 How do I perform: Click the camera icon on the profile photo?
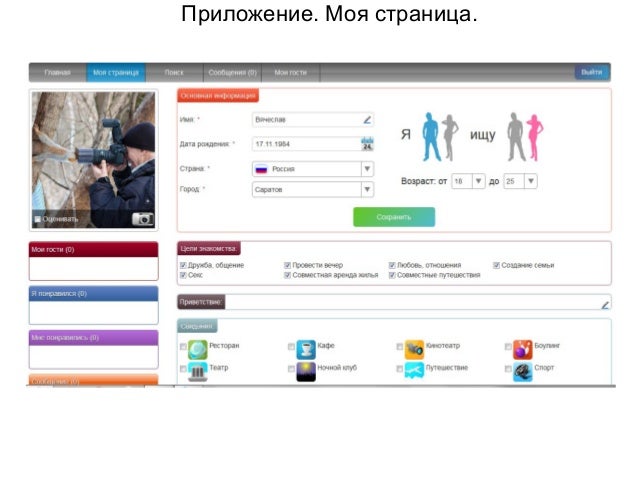click(143, 219)
